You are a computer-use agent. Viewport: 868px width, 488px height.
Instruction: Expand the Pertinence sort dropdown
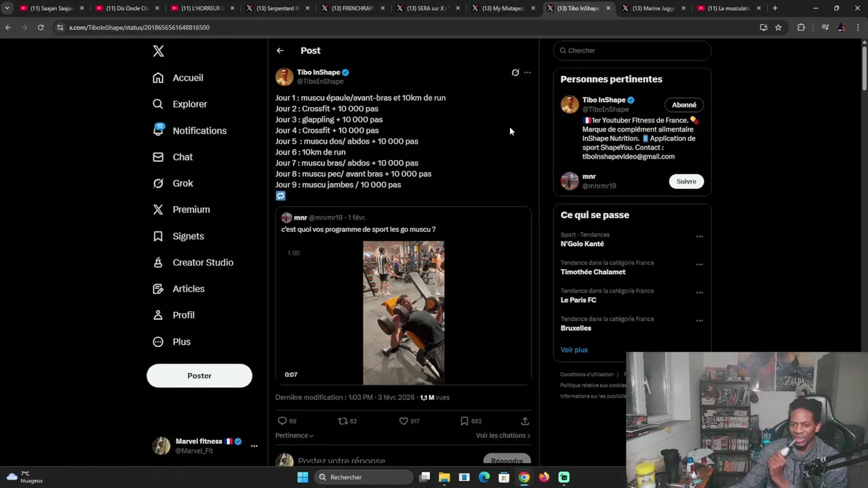pos(294,436)
